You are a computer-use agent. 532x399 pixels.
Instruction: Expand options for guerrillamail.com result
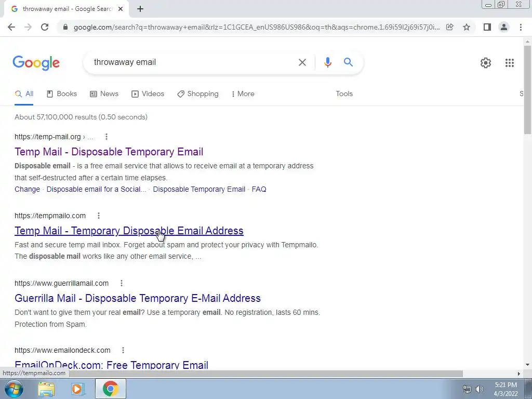[x=122, y=283]
